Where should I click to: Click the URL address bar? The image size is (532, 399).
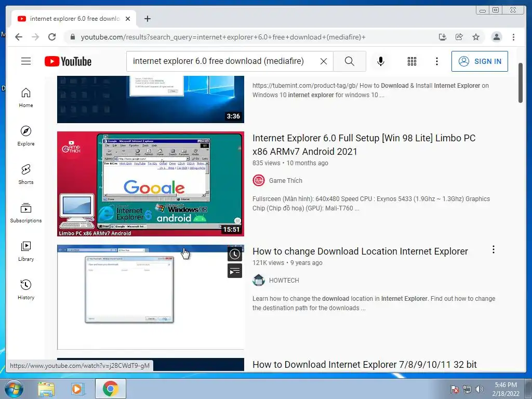click(222, 37)
